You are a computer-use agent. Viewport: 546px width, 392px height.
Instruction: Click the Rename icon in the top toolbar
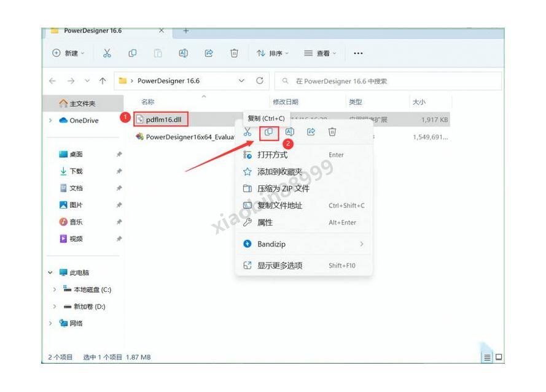tap(183, 53)
